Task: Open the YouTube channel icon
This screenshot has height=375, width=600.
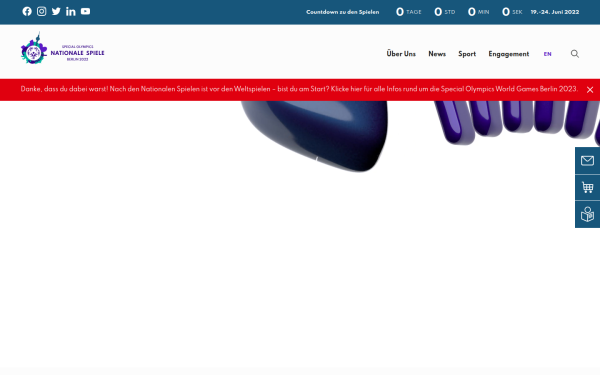Action: 85,11
